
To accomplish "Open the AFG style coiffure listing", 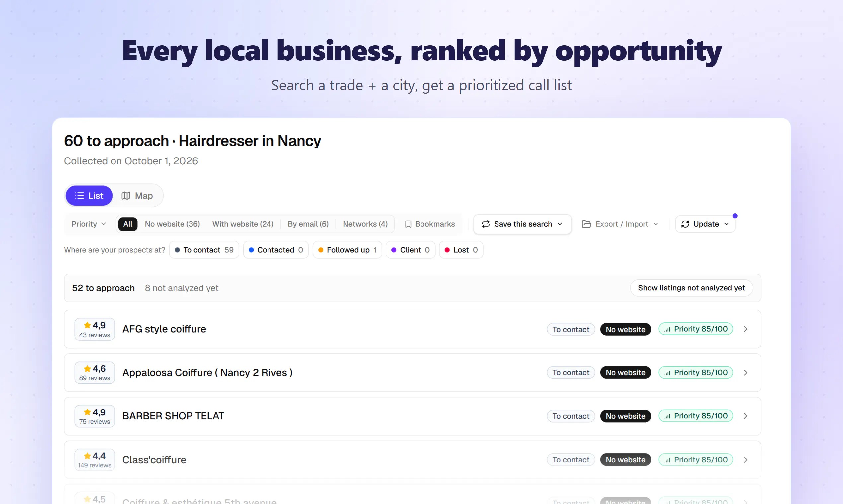I will (x=412, y=329).
